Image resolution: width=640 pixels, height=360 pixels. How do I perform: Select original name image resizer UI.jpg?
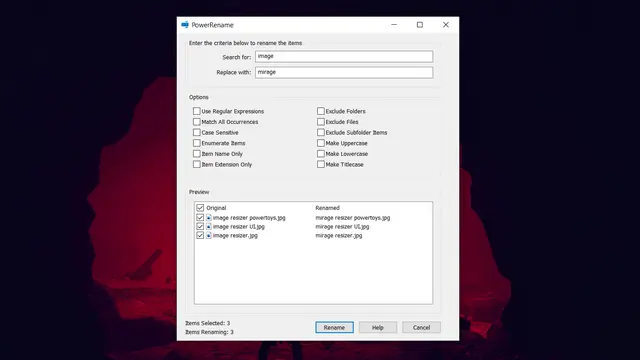[x=239, y=227]
